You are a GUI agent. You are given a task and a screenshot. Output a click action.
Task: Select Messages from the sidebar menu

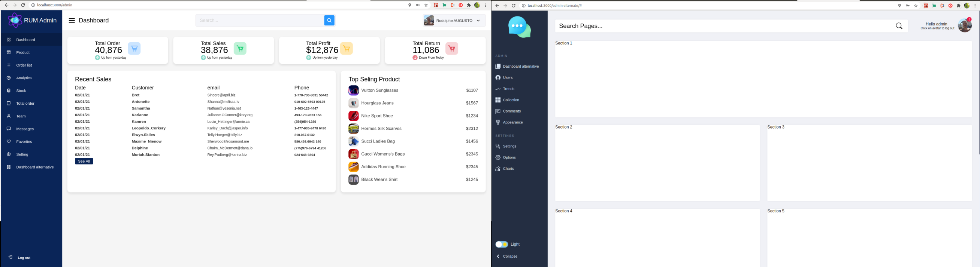(25, 129)
